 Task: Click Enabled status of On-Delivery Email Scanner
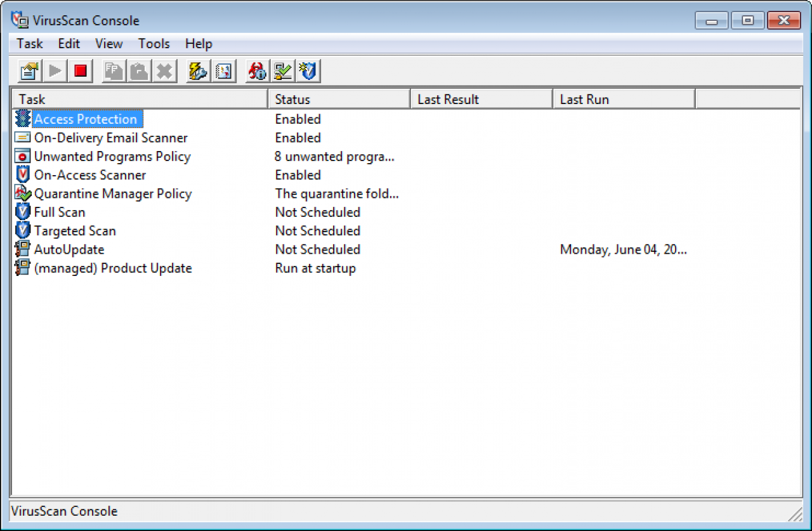click(x=298, y=138)
